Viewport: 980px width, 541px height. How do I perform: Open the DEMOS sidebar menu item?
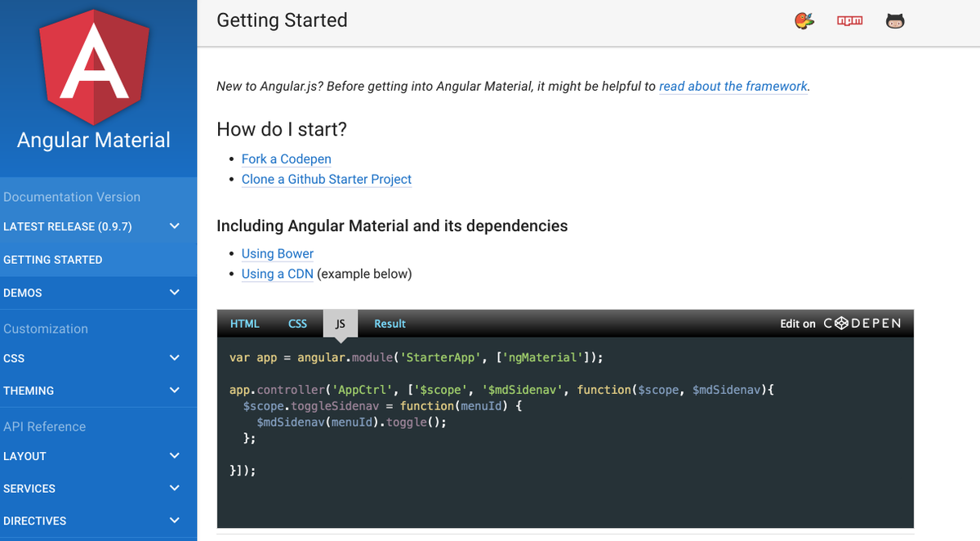click(98, 293)
